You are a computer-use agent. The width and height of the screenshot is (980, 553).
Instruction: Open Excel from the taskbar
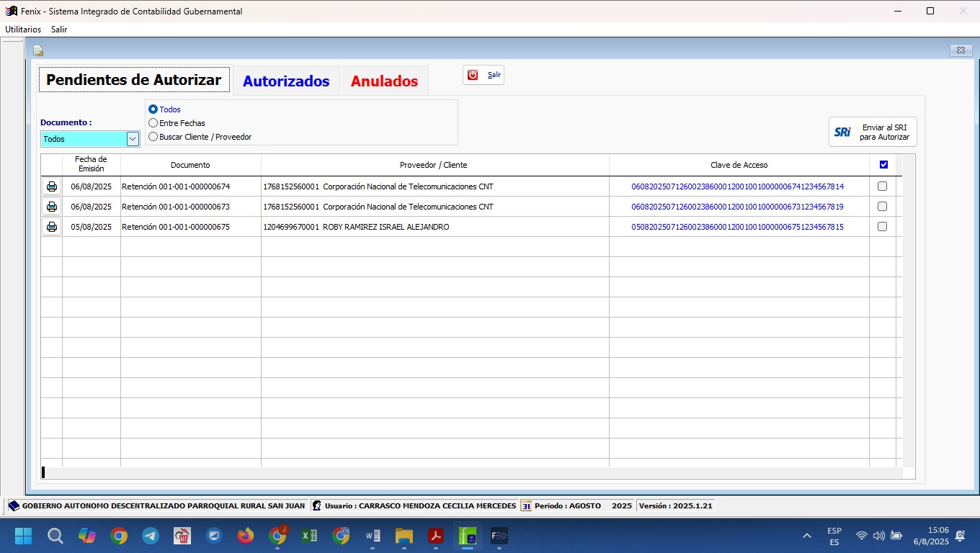coord(309,536)
